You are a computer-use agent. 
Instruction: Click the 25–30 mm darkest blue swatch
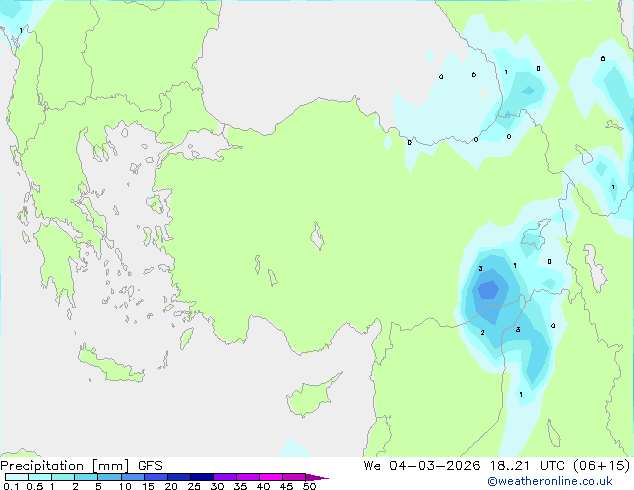[202, 477]
